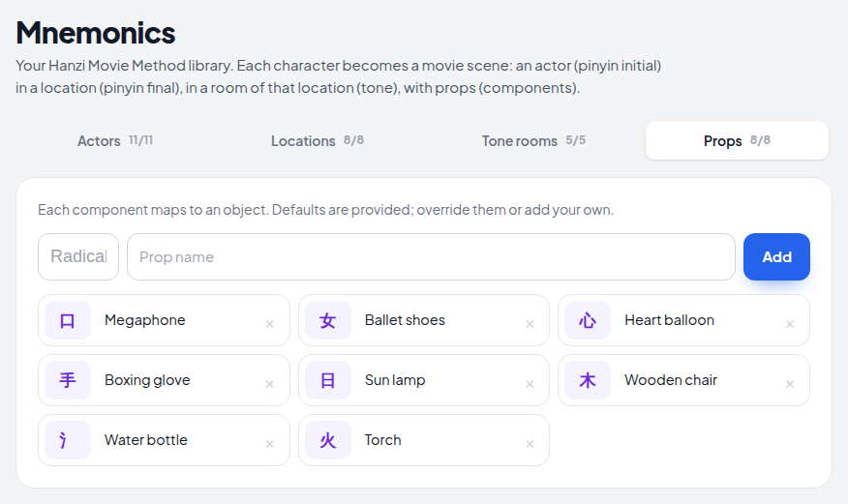Click the blue Add button

(x=776, y=256)
